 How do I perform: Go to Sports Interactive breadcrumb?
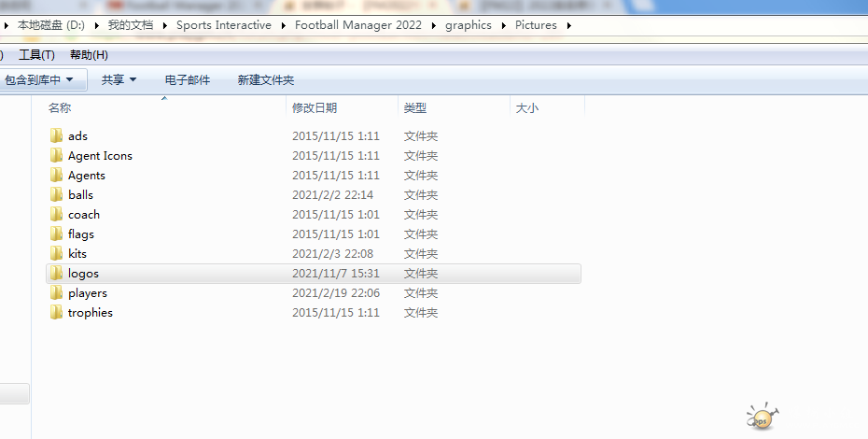224,25
